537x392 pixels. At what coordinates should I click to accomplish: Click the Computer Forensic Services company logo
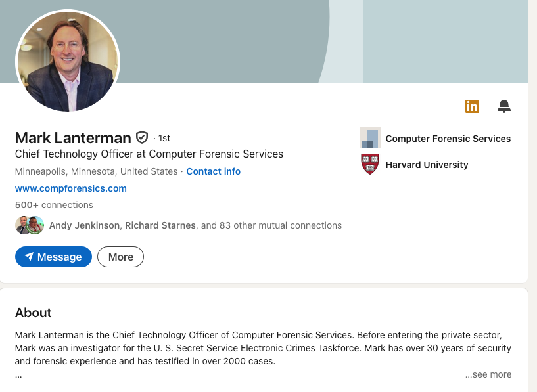[370, 138]
